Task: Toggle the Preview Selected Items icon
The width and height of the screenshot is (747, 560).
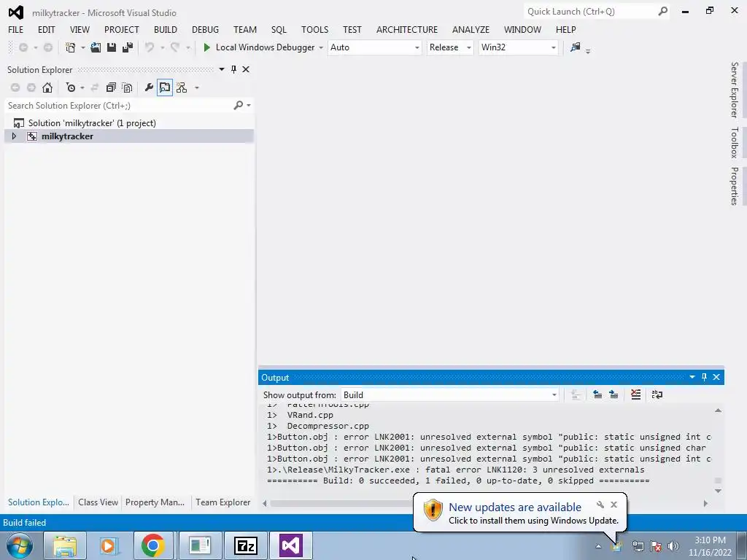Action: [x=165, y=87]
